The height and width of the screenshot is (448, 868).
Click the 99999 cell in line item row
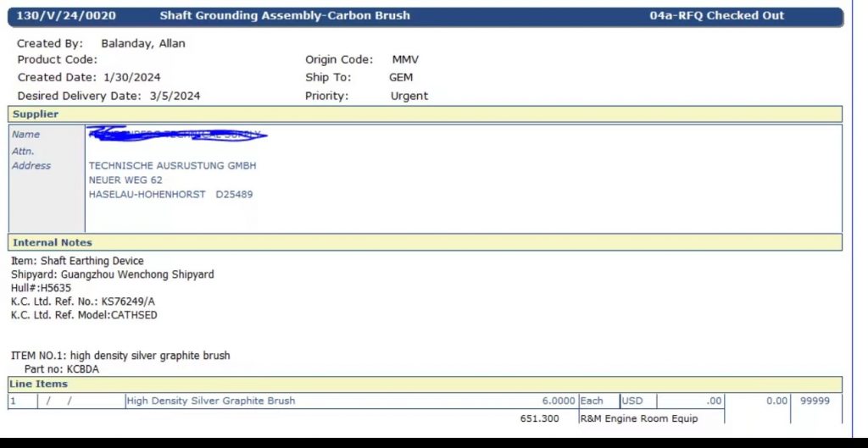[x=815, y=401]
